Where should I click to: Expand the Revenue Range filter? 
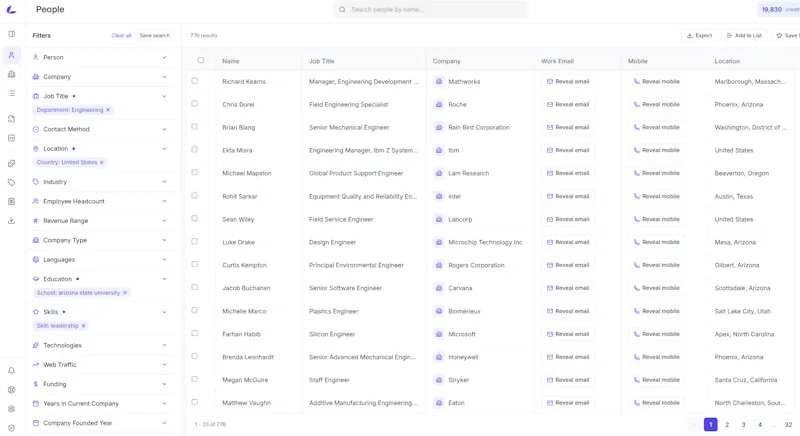pos(100,221)
